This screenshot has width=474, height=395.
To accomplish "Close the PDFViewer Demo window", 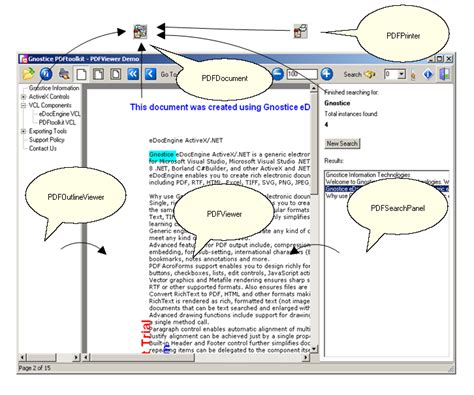I will click(448, 59).
